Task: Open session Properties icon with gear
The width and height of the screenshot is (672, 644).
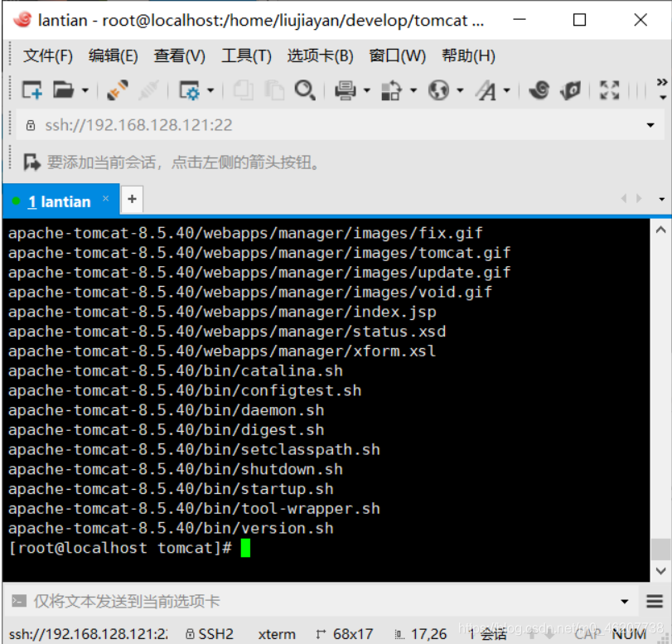Action: (189, 90)
